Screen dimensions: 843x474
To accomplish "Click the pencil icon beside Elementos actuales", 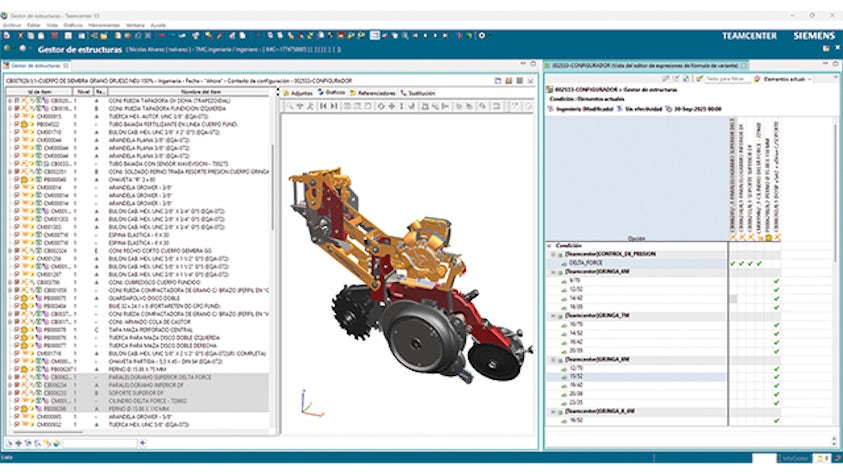I will point(757,79).
